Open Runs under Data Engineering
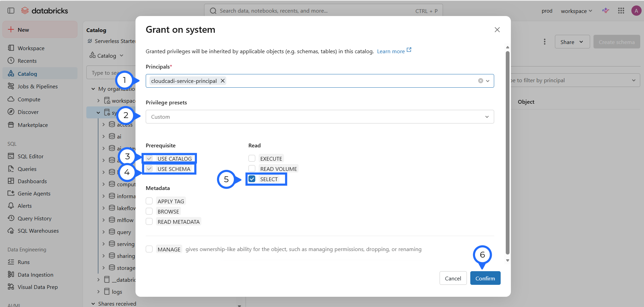The width and height of the screenshot is (644, 307). tap(40, 262)
